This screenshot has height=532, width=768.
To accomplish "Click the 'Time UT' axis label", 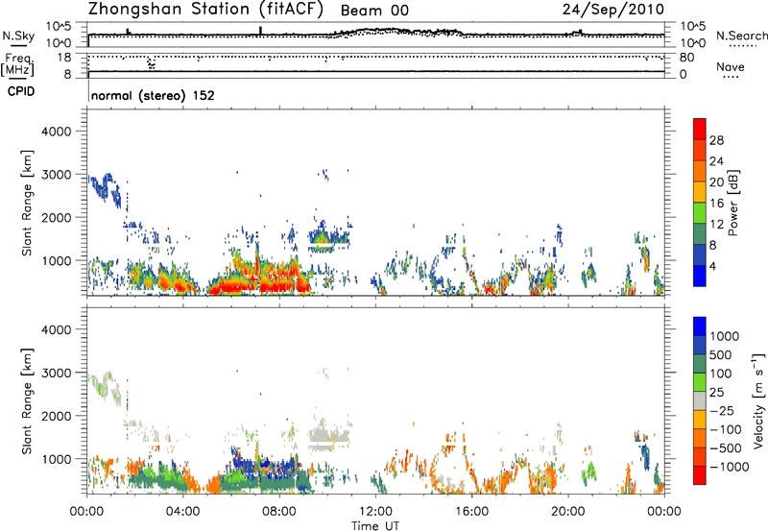I will [x=375, y=526].
